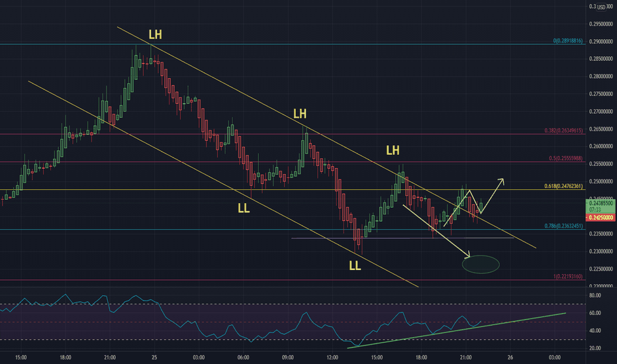Select the current price label 0.24385500

(600, 203)
